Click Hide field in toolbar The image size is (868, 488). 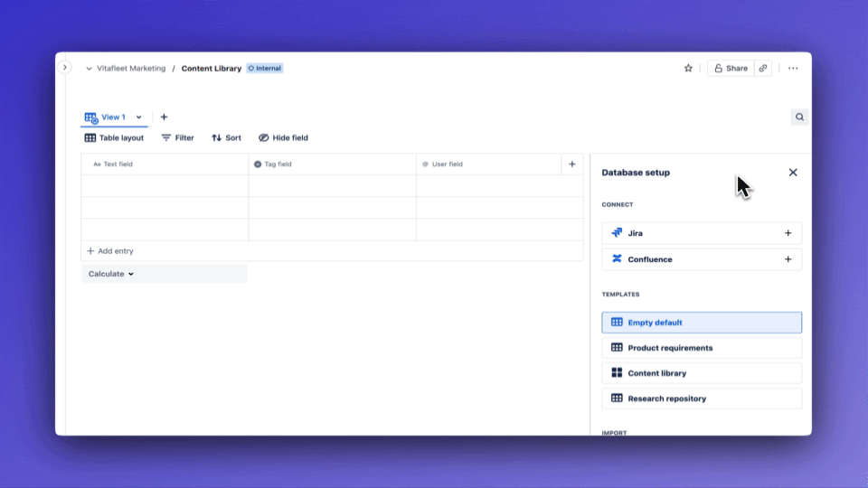(x=283, y=137)
